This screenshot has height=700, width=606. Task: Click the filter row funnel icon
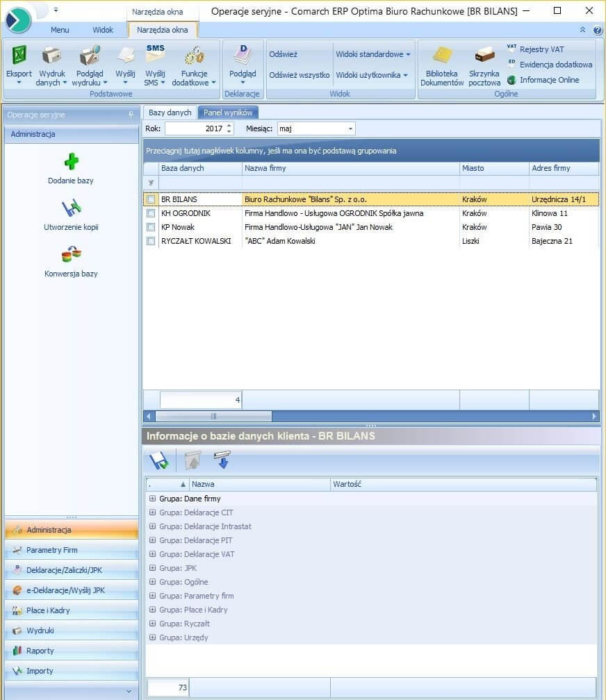pyautogui.click(x=151, y=183)
